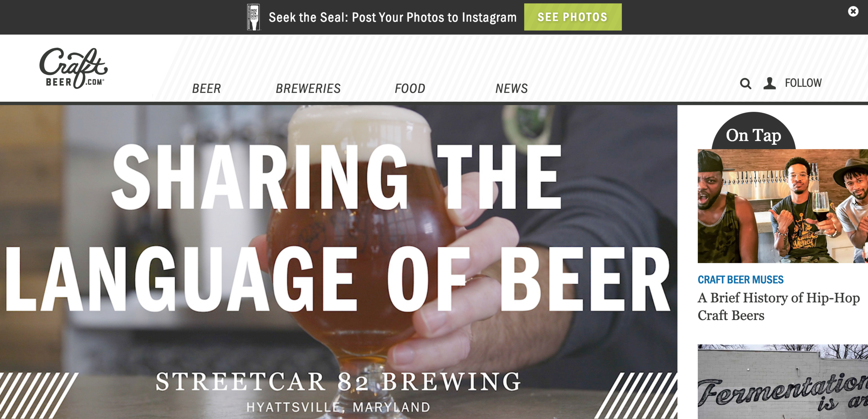
Task: Click the SEE PHOTOS button
Action: pyautogui.click(x=573, y=17)
